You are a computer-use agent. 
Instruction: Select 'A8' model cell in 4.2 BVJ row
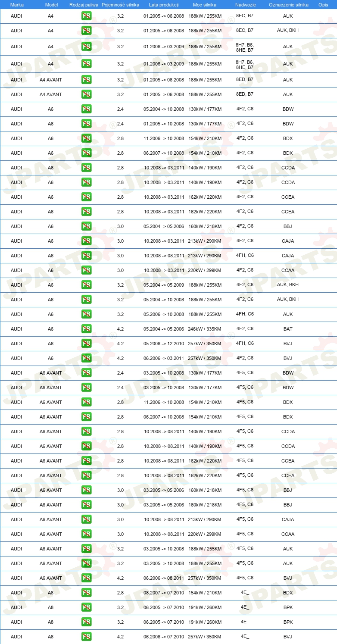point(51,637)
